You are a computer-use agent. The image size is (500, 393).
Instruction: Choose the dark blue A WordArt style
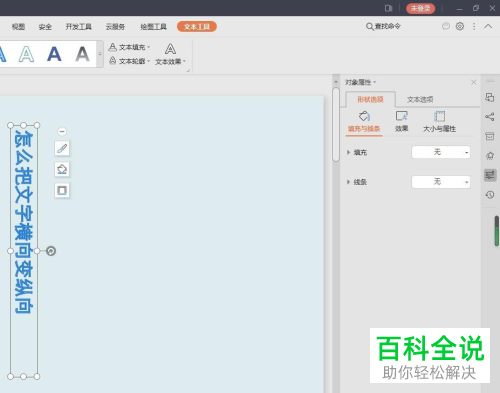(x=54, y=54)
